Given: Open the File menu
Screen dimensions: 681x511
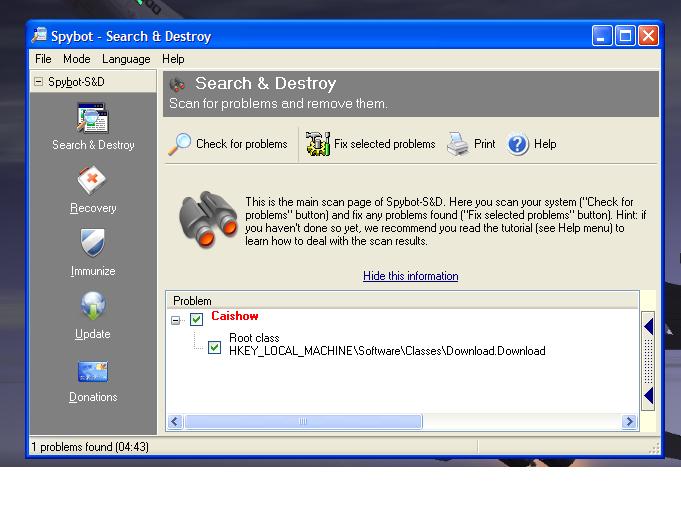Looking at the screenshot, I should 43,59.
